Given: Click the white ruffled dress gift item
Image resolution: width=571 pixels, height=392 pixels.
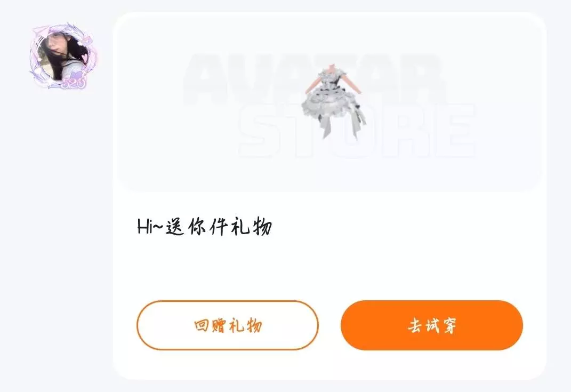Looking at the screenshot, I should coord(332,101).
